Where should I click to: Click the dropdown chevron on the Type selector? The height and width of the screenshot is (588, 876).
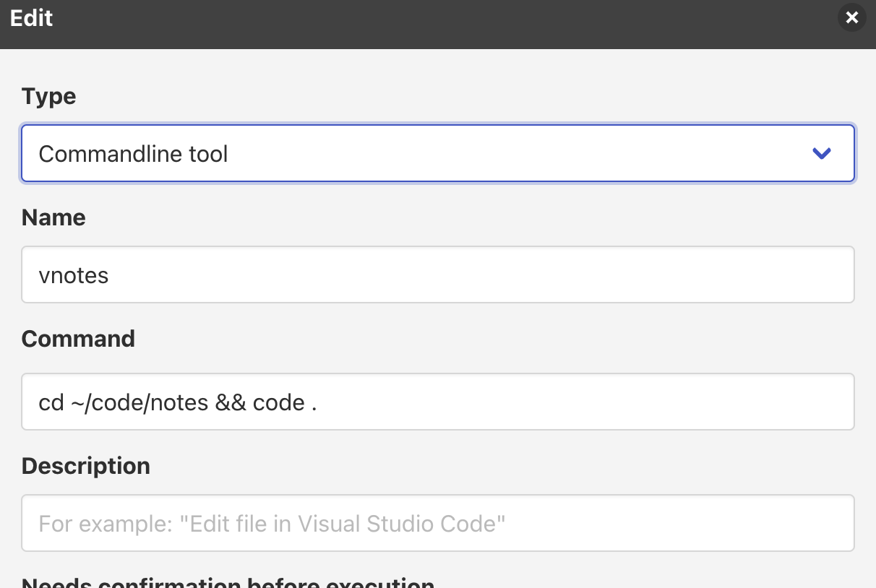point(821,153)
